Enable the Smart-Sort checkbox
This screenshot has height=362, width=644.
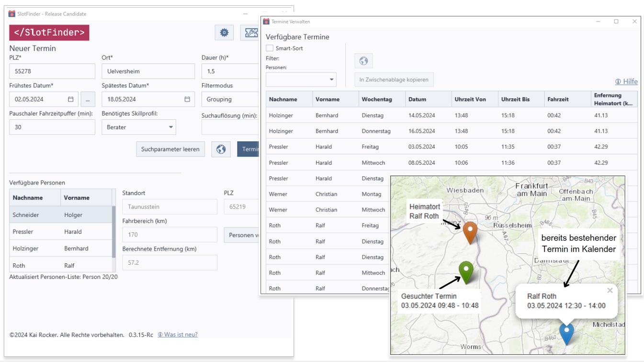click(x=270, y=48)
